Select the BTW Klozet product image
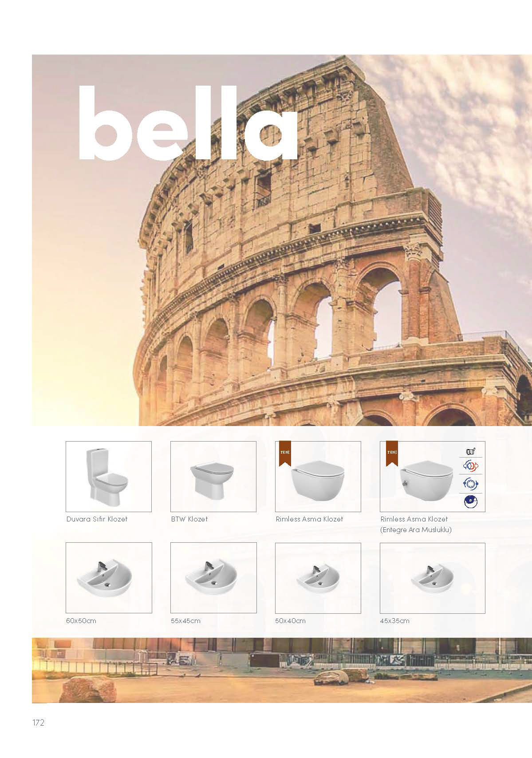 [213, 477]
